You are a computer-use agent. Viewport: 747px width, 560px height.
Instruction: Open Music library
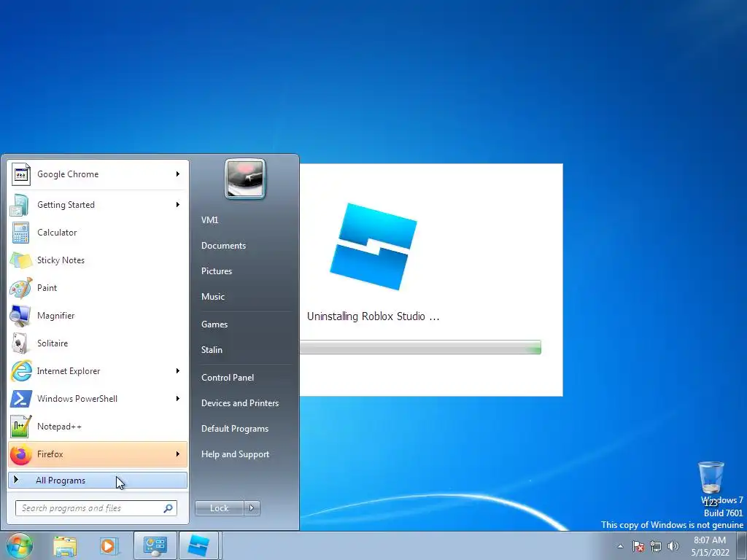point(213,297)
